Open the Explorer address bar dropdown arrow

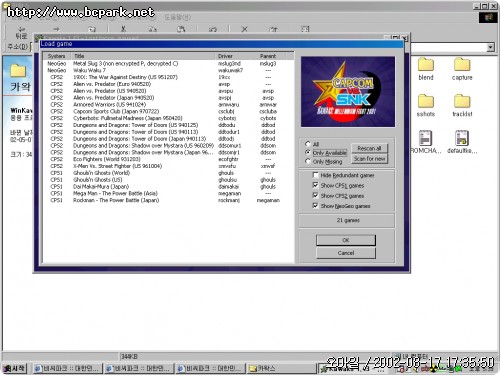[490, 47]
